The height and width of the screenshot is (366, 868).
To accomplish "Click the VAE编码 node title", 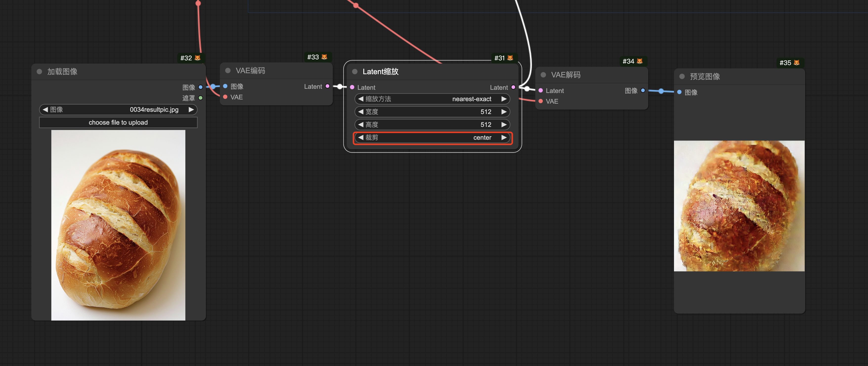I will 250,70.
